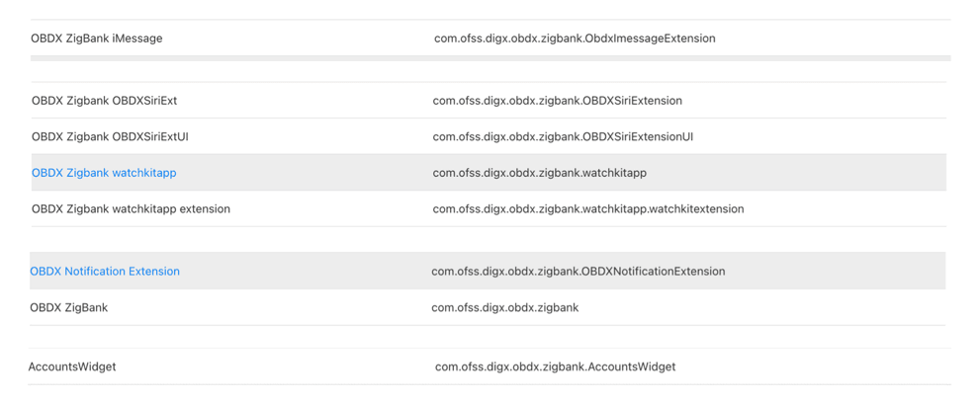Click the OBDXSiriExtensionUI bundle identifier
Viewport: 980px width, 402px height.
click(563, 136)
